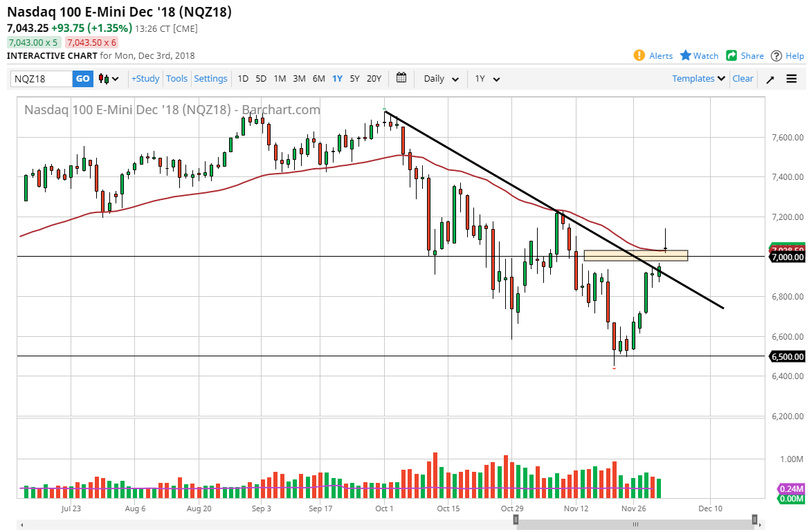Open the 1Y period dropdown
The height and width of the screenshot is (532, 809).
coord(487,79)
